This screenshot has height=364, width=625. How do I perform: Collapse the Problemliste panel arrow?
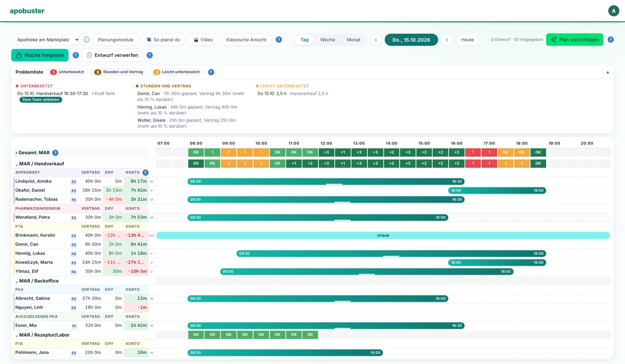pyautogui.click(x=608, y=72)
